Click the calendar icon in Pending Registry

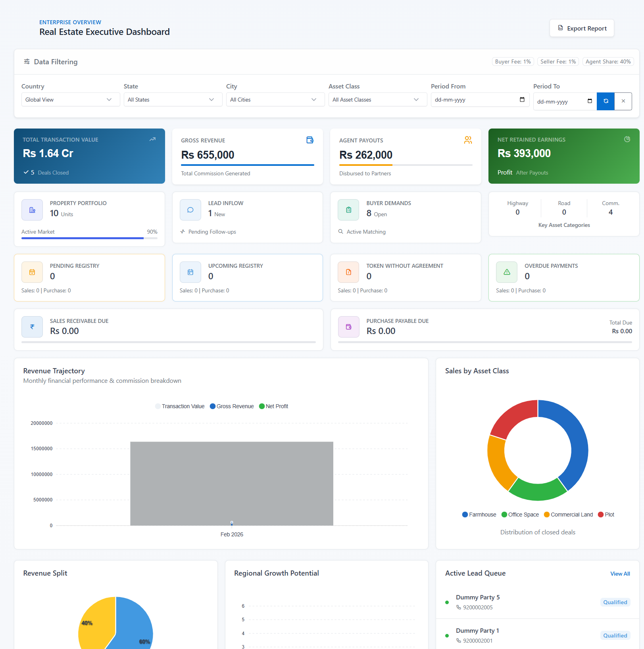(x=32, y=272)
